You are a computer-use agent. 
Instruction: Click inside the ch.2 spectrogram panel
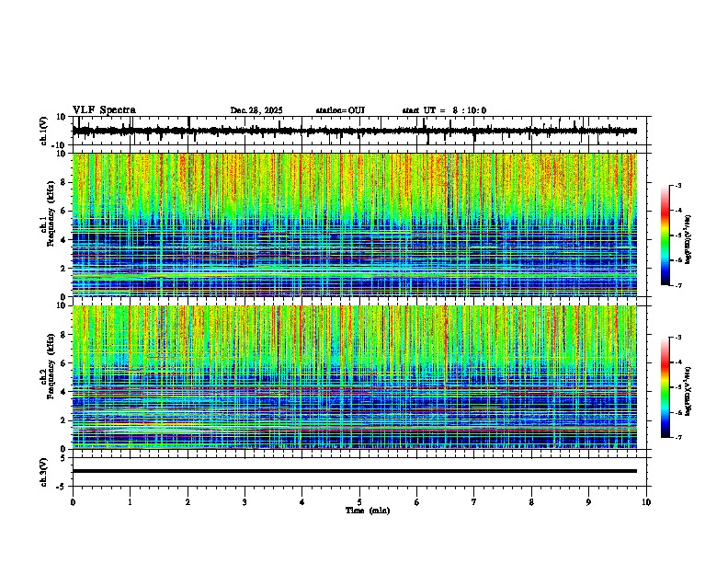tap(354, 377)
